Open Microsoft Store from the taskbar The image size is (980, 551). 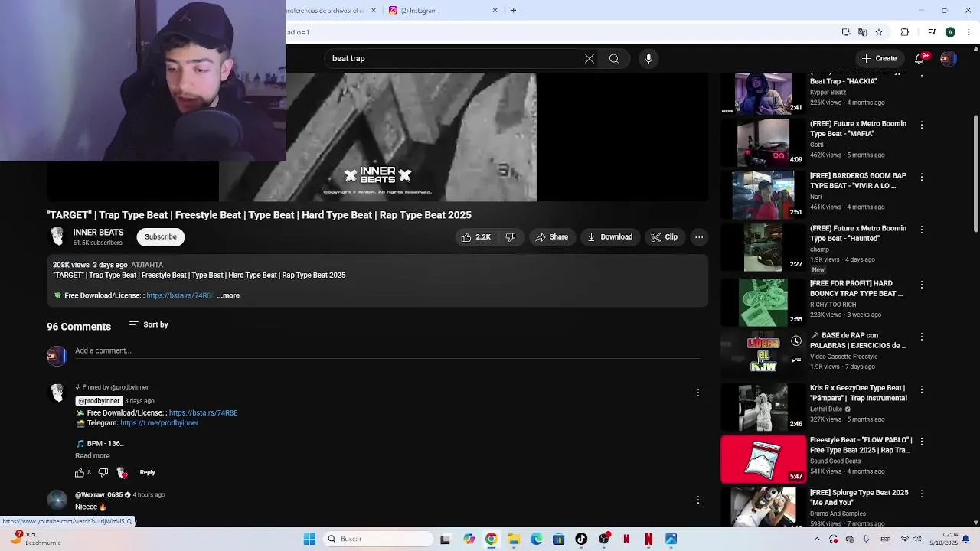tap(558, 540)
